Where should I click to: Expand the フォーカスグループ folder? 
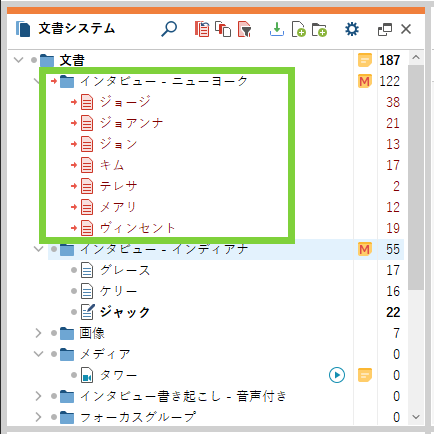click(x=38, y=417)
